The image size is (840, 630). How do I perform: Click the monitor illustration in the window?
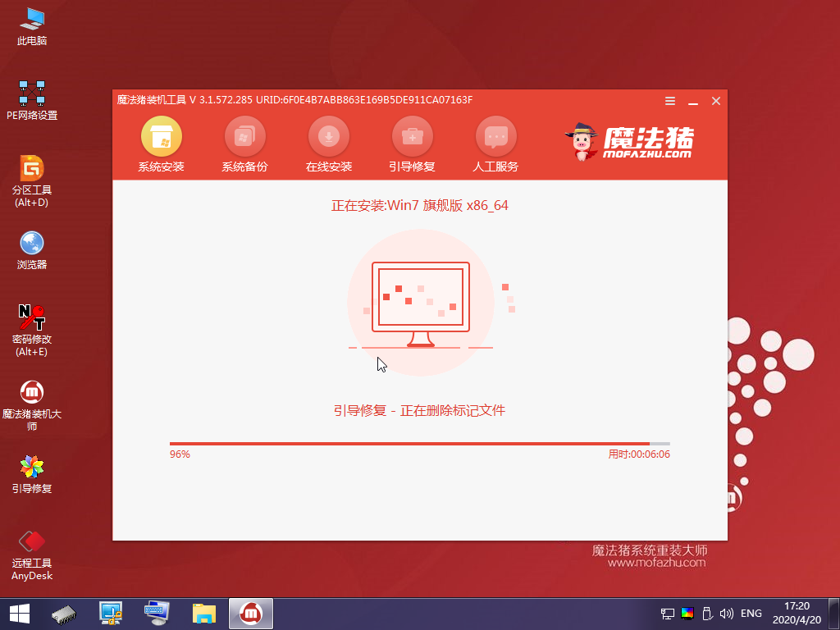(421, 304)
